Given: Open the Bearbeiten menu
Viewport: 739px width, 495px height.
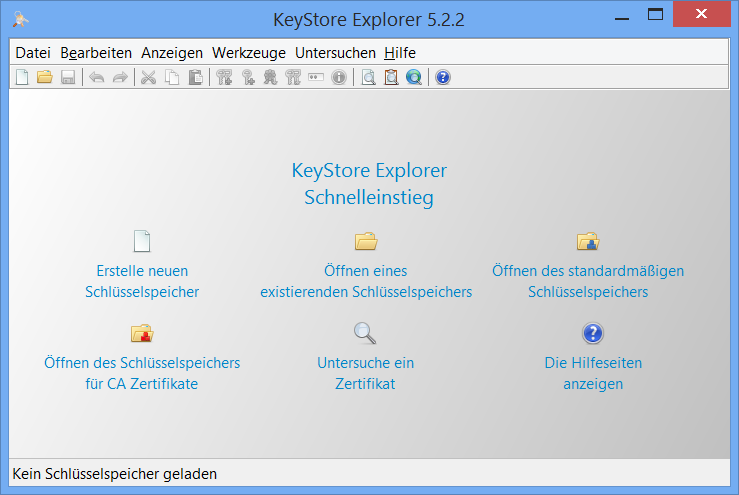Looking at the screenshot, I should click(96, 53).
